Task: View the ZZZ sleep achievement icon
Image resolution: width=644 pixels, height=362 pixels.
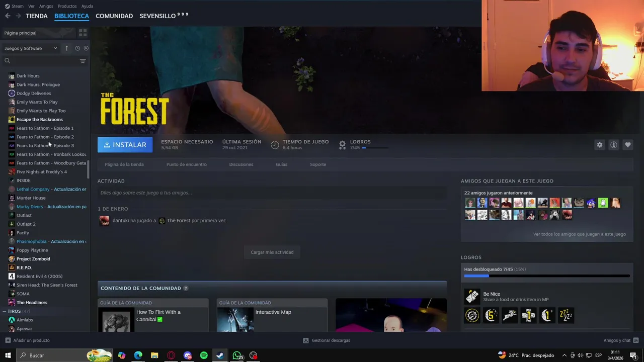Action: click(x=566, y=315)
